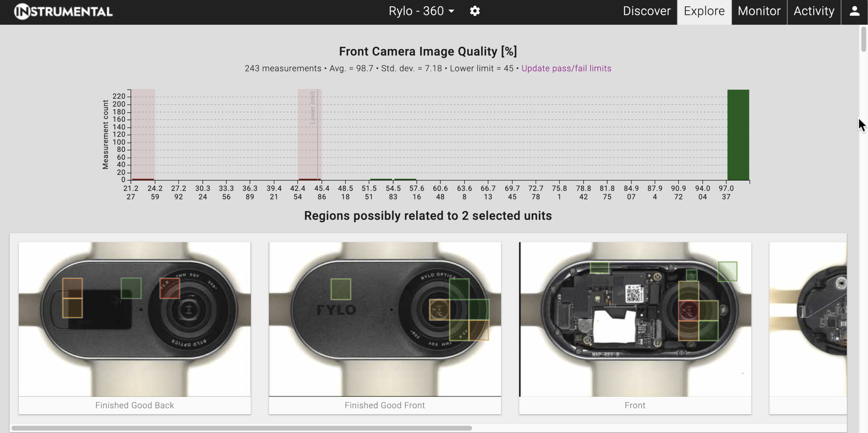Open the partially visible fourth image

click(808, 319)
